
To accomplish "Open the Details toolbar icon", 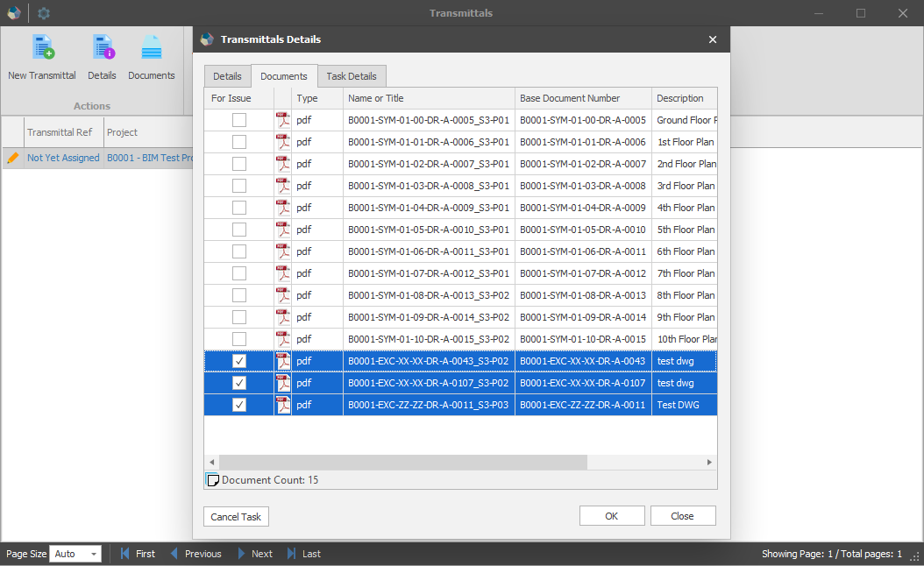I will [x=103, y=48].
